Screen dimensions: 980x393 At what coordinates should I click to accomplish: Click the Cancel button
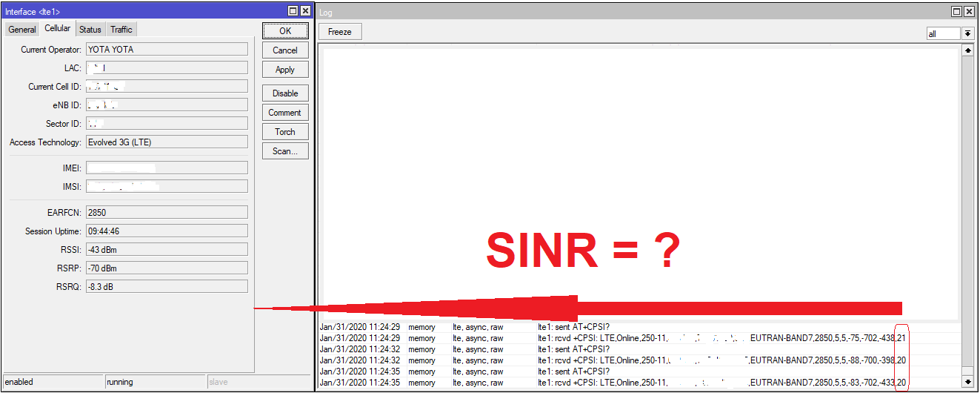click(285, 50)
